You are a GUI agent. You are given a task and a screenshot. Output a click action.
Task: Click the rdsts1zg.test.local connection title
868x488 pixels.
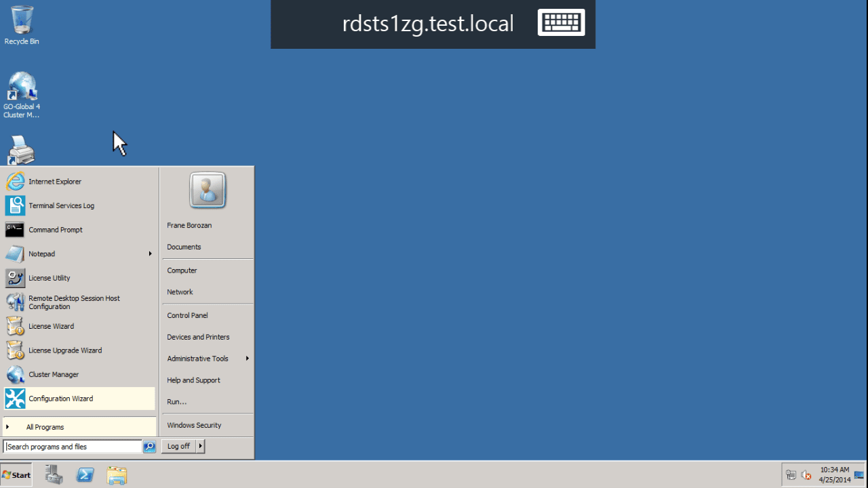[428, 24]
